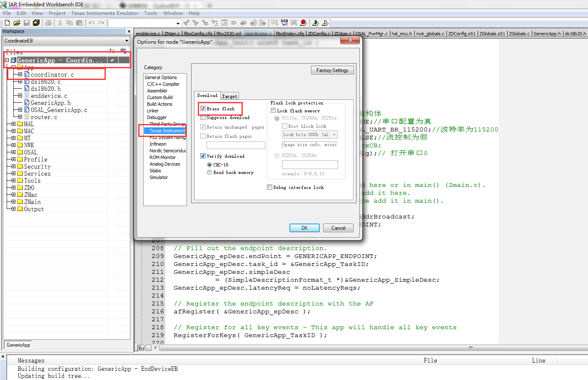Switch to the hal_mcu.h editor tab
This screenshot has width=588, height=380.
(x=402, y=34)
